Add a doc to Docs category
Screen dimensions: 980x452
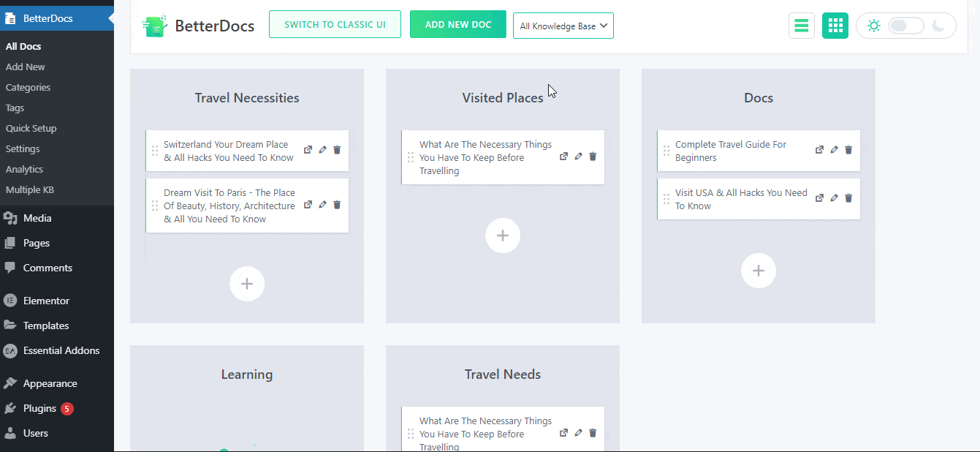tap(759, 271)
